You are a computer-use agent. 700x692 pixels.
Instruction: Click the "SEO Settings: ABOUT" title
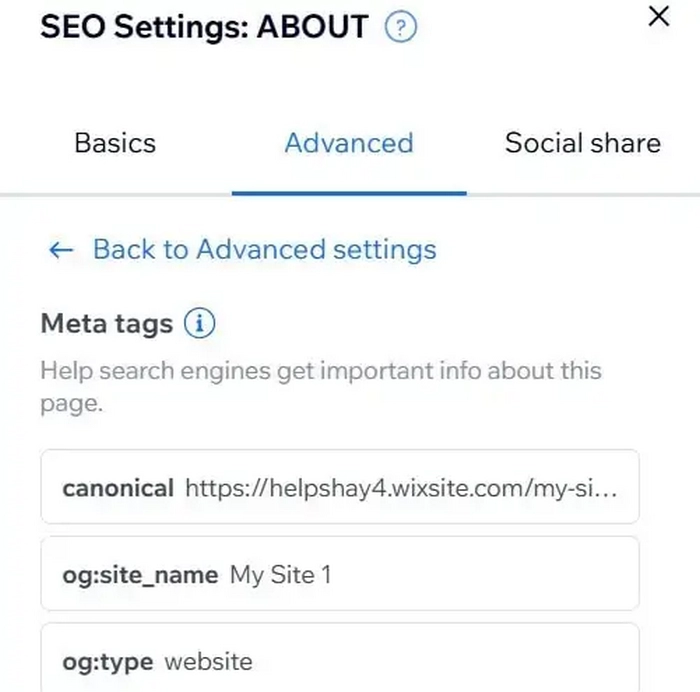(x=204, y=27)
